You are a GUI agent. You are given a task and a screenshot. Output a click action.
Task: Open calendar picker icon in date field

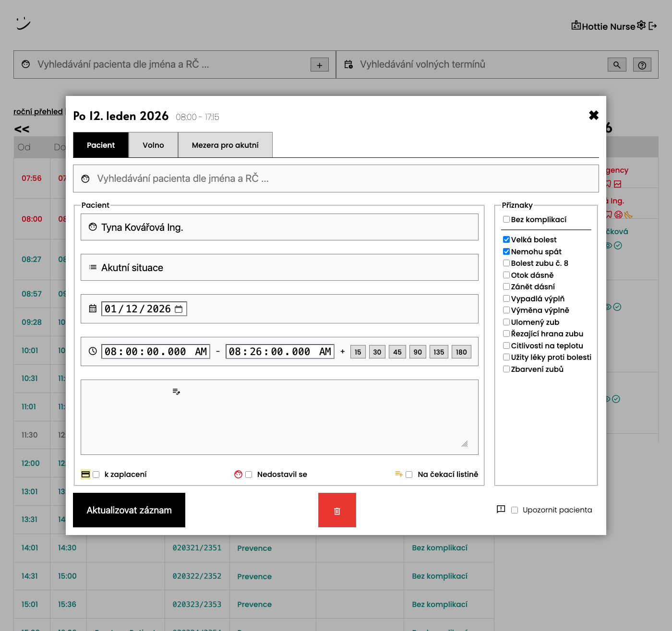(x=179, y=309)
